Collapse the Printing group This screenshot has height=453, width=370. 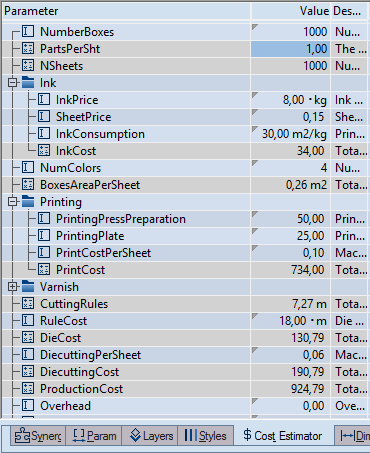(x=12, y=202)
